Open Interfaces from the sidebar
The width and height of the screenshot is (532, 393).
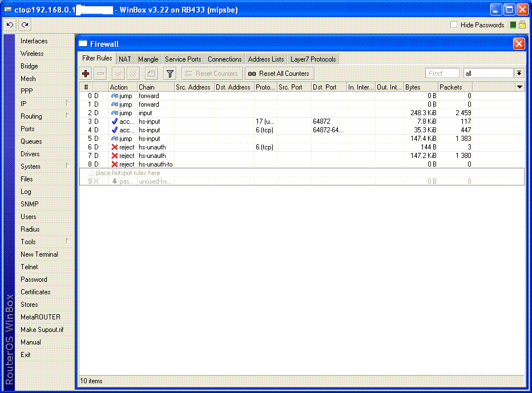[x=34, y=41]
